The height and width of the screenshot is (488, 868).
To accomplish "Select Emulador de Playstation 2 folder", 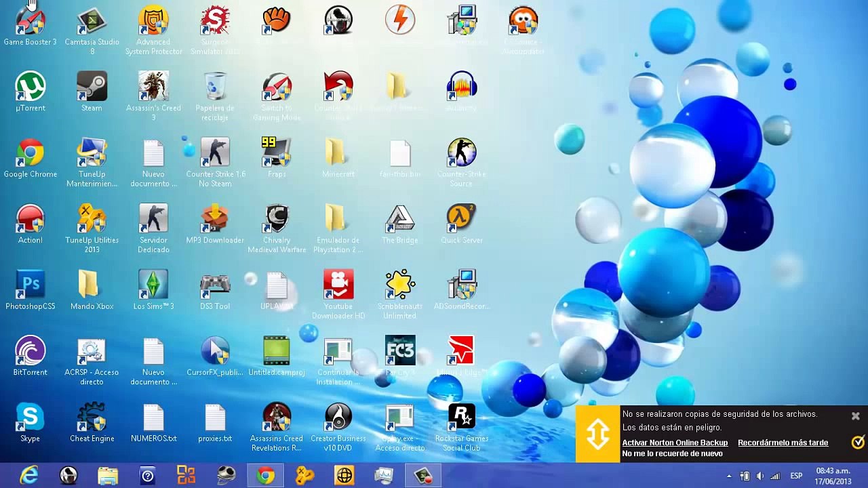I will pyautogui.click(x=338, y=228).
